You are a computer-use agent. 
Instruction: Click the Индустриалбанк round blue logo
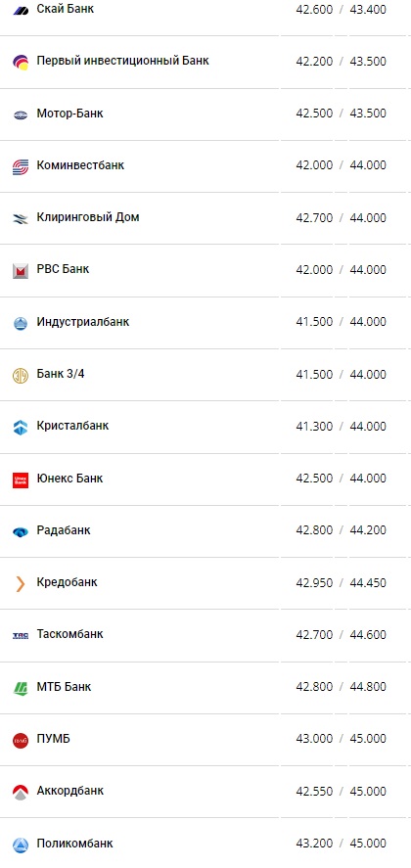(21, 323)
